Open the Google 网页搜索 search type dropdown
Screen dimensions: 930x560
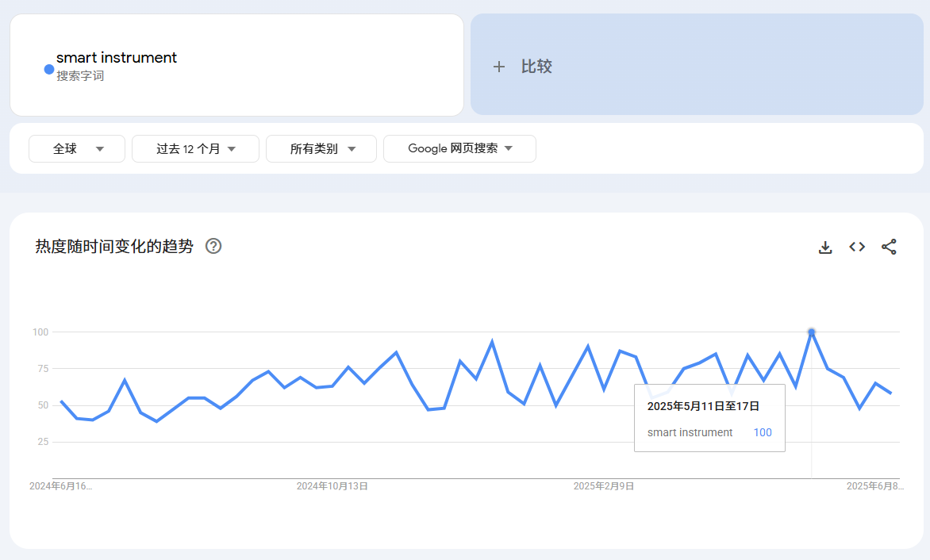tap(459, 148)
